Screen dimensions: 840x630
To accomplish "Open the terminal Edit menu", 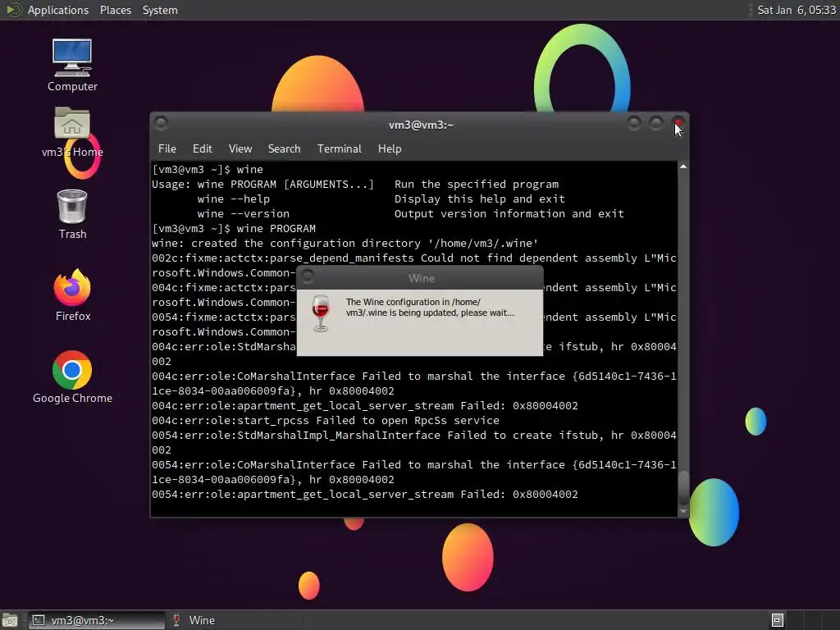I will (x=202, y=149).
